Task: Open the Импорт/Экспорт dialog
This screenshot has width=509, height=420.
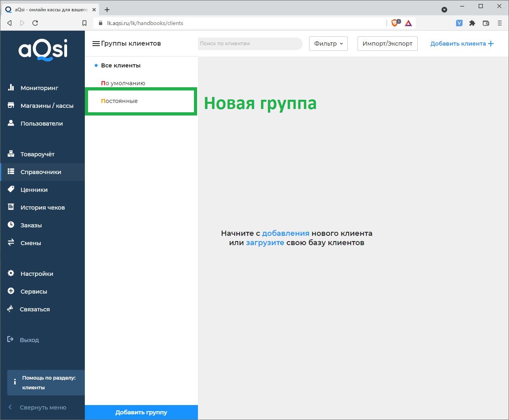Action: pos(387,43)
